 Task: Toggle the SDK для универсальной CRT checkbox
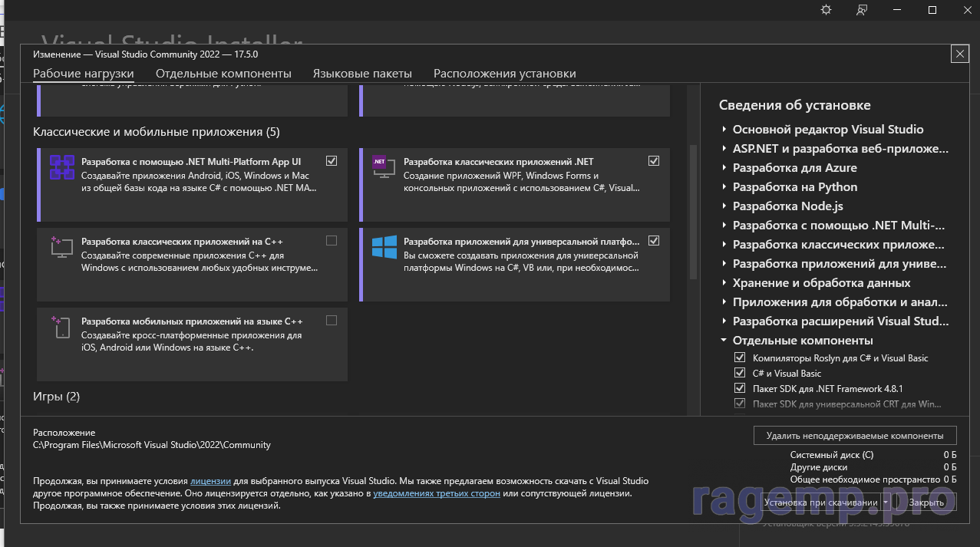tap(740, 404)
